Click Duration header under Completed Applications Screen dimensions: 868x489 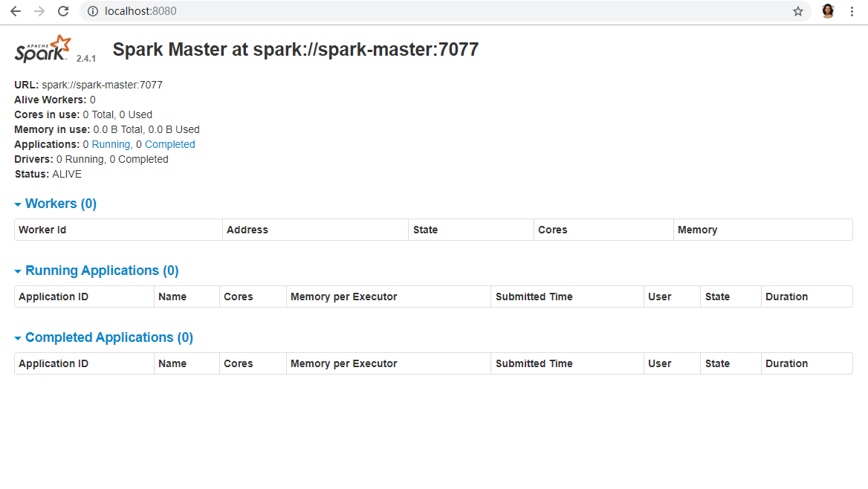pos(786,363)
